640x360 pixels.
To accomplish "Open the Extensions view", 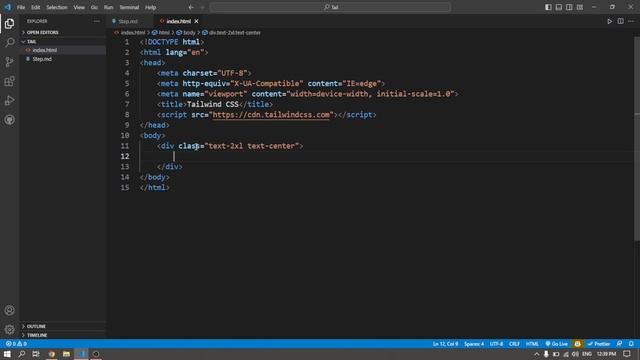I will coord(9,81).
